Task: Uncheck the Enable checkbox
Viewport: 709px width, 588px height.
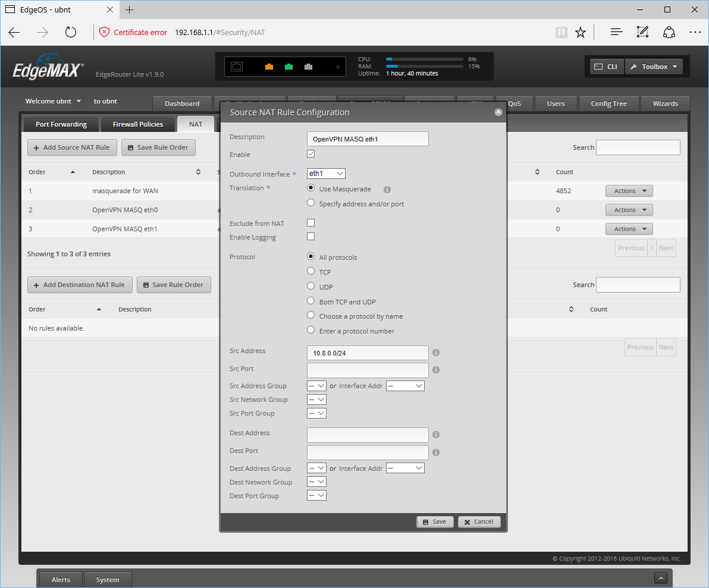Action: point(310,154)
